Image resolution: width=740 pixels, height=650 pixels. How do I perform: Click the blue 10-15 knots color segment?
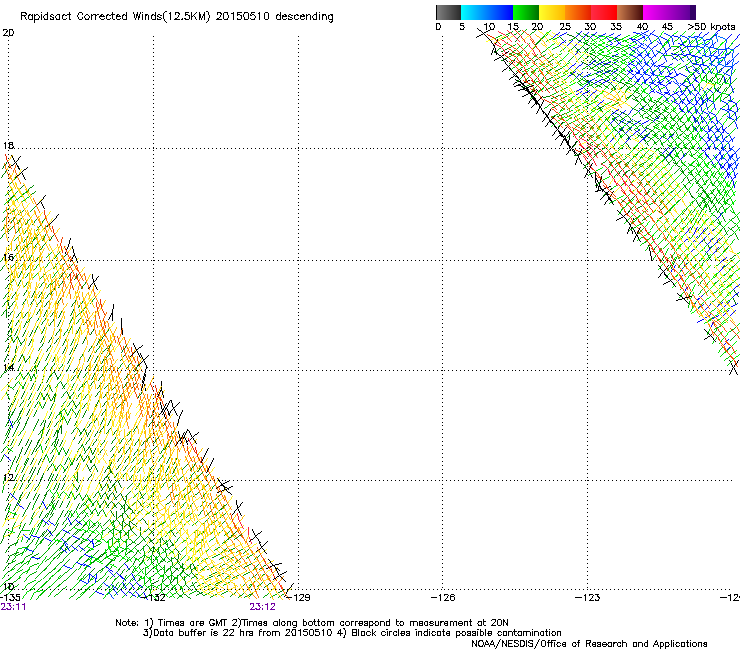(500, 12)
